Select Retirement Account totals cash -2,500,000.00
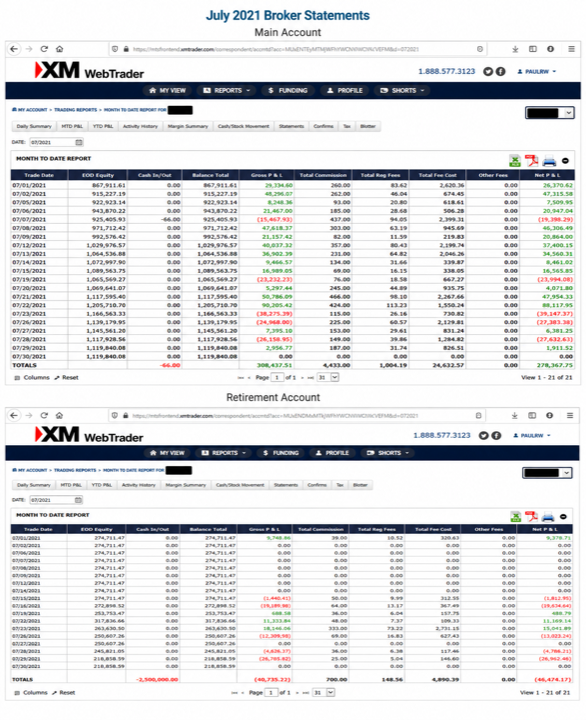586x720 pixels. 158,680
